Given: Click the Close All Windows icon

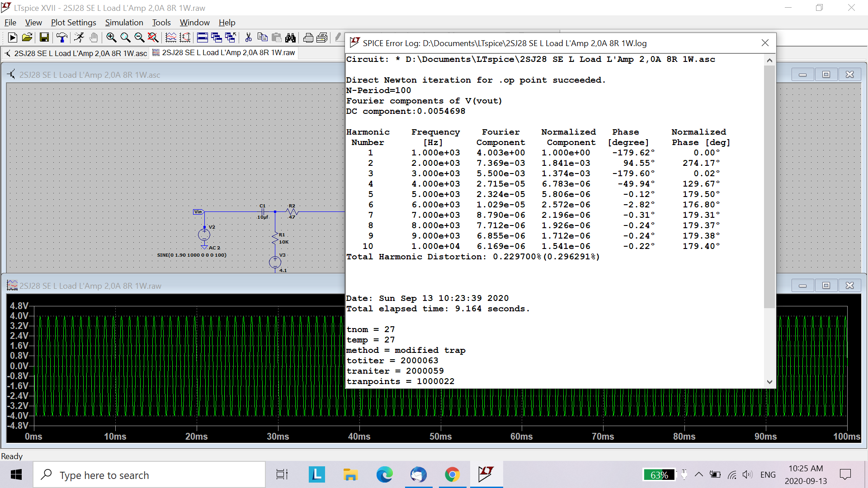Looking at the screenshot, I should [231, 38].
